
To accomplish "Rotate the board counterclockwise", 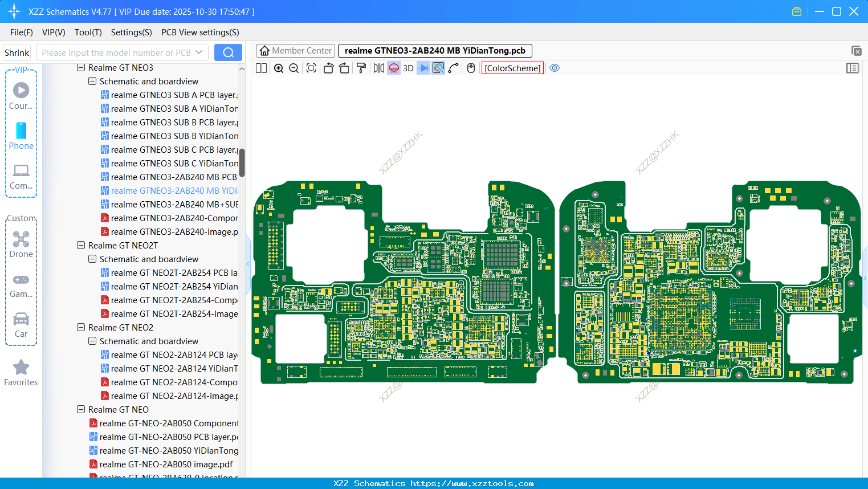I will point(328,68).
